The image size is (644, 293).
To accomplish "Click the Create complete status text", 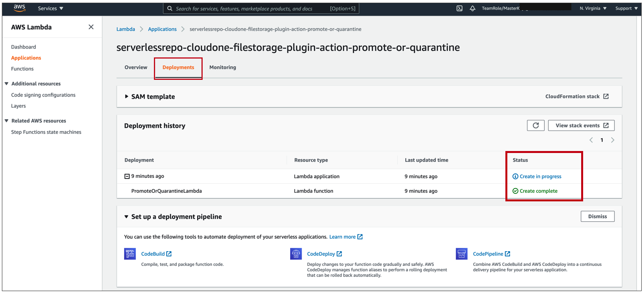I will [x=538, y=191].
